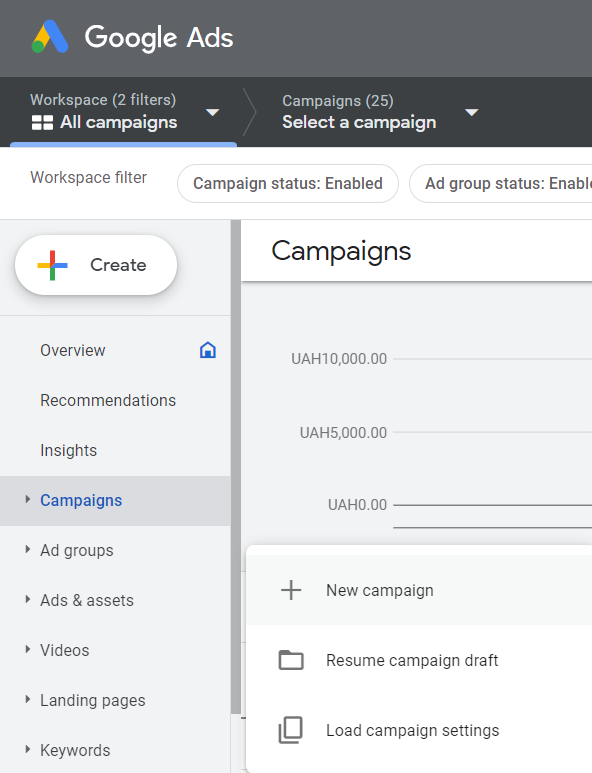Open Recommendations in the sidebar
The image size is (592, 773).
108,400
